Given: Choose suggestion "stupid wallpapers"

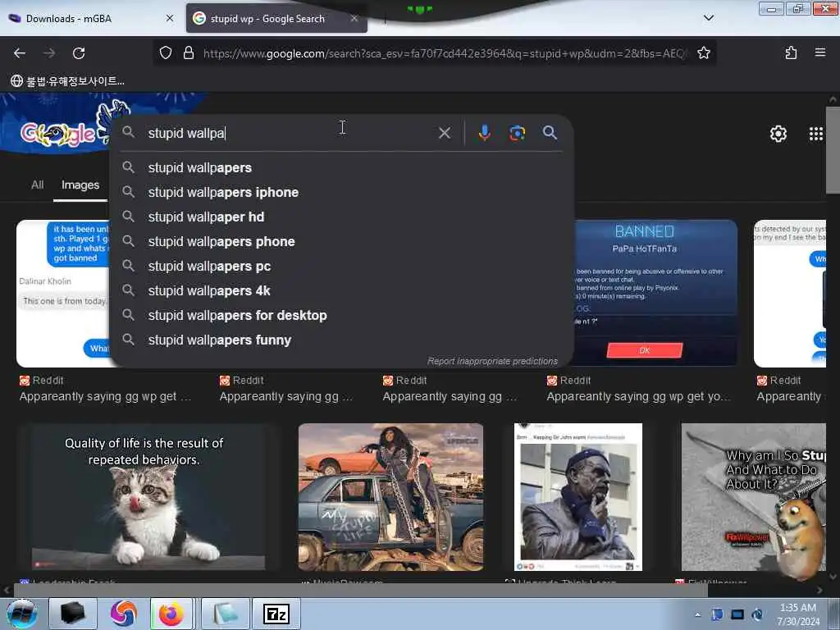Looking at the screenshot, I should point(340,167).
